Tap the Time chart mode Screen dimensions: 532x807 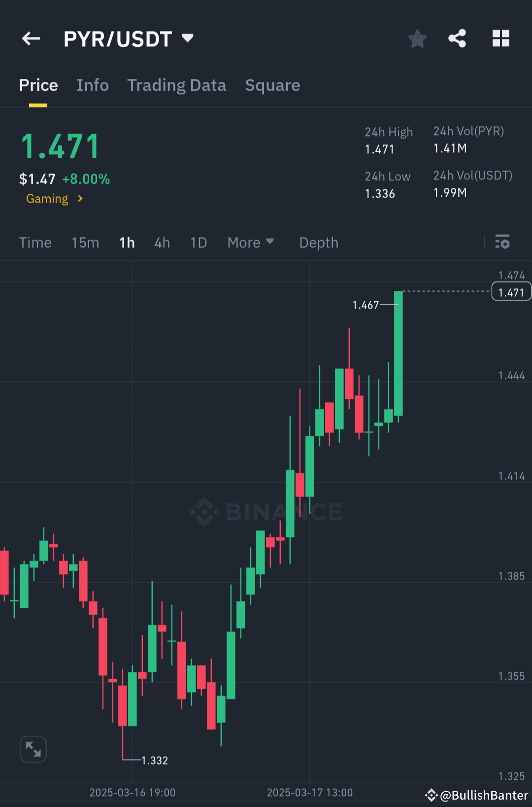(x=35, y=242)
